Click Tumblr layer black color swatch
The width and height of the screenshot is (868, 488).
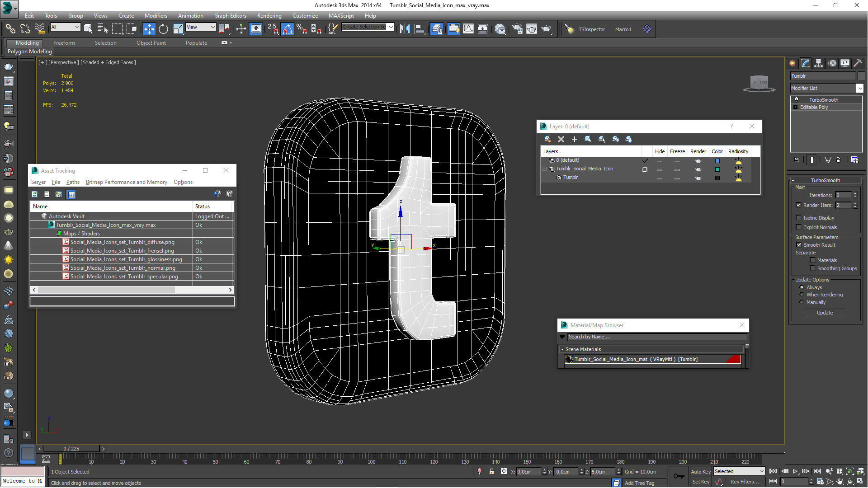click(717, 178)
